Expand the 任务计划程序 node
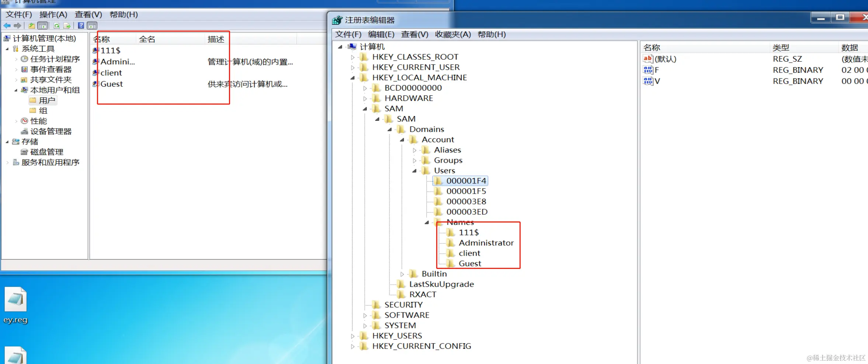Viewport: 868px width, 364px height. 16,59
